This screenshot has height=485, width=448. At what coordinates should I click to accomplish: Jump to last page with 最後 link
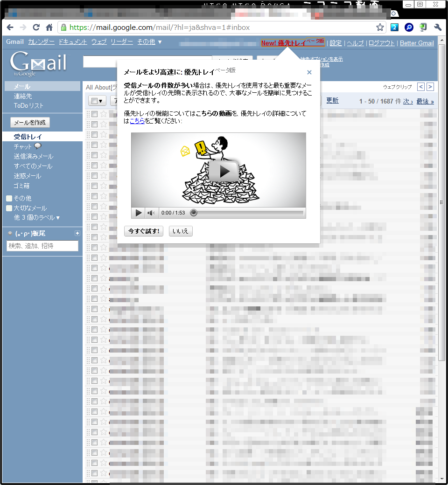coord(425,101)
